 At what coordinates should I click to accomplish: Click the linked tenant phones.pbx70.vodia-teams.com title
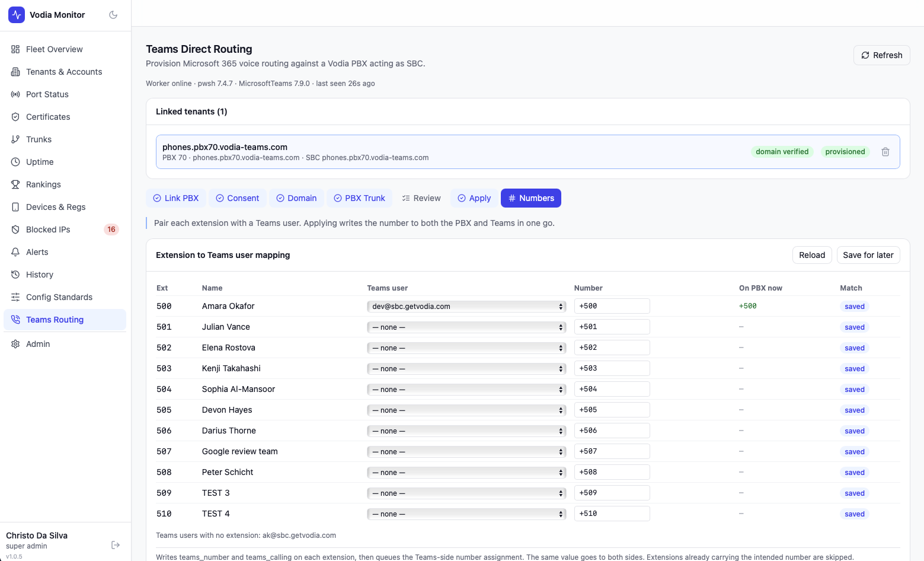point(225,147)
